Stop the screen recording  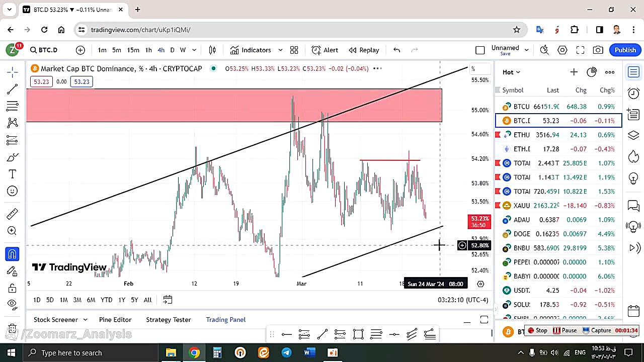(x=537, y=330)
